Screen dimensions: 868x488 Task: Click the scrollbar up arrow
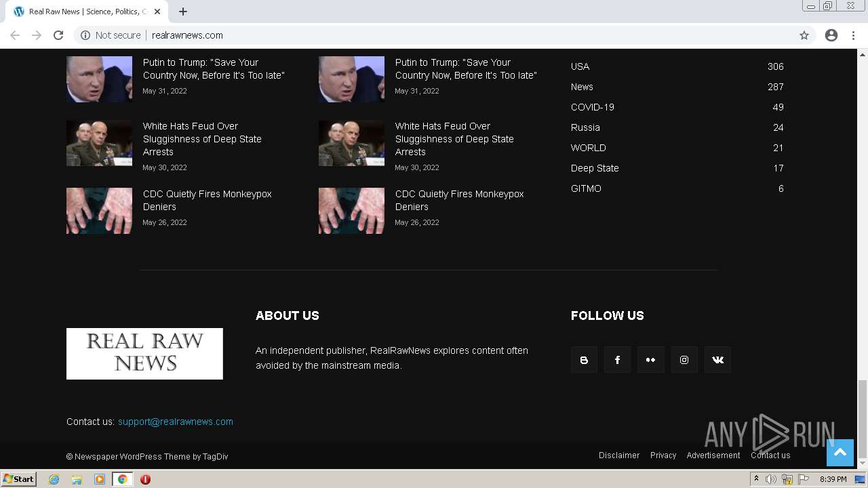pos(863,54)
